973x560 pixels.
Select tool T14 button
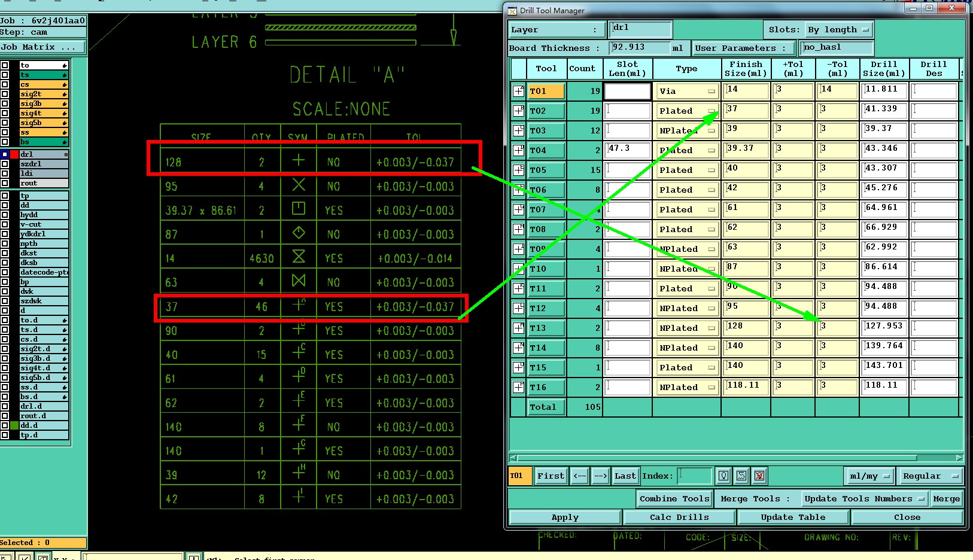(x=546, y=348)
